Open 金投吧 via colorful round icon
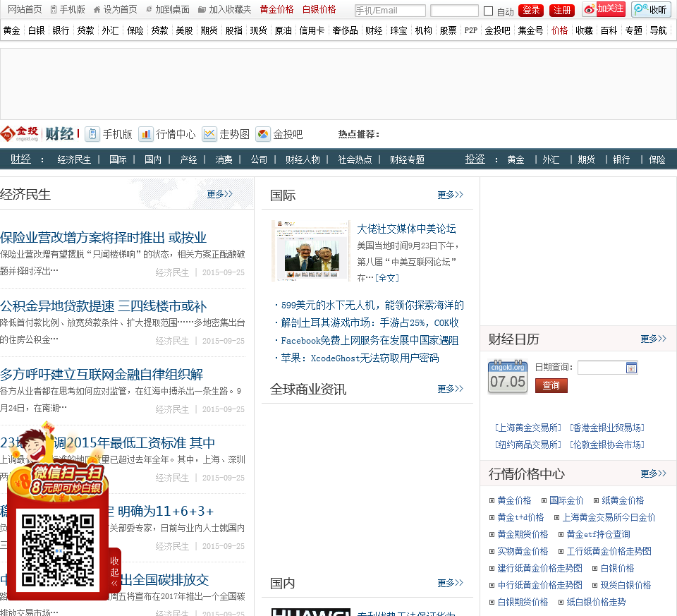 tap(263, 134)
